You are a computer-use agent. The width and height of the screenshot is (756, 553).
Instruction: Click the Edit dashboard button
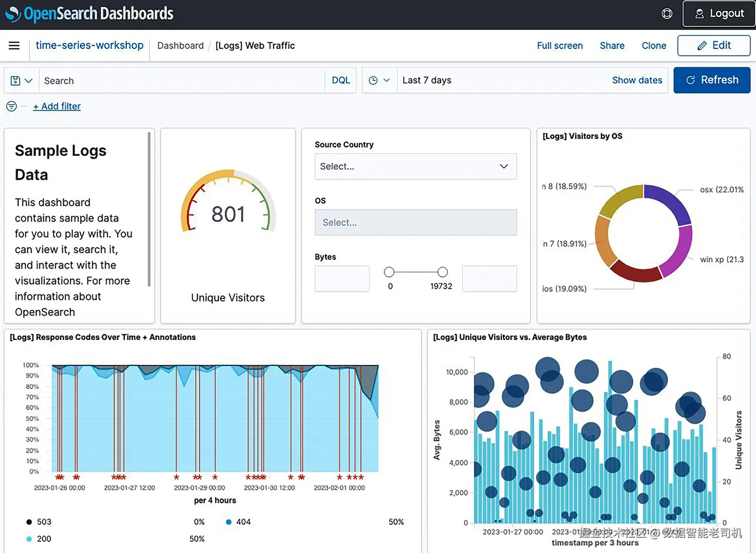(713, 45)
